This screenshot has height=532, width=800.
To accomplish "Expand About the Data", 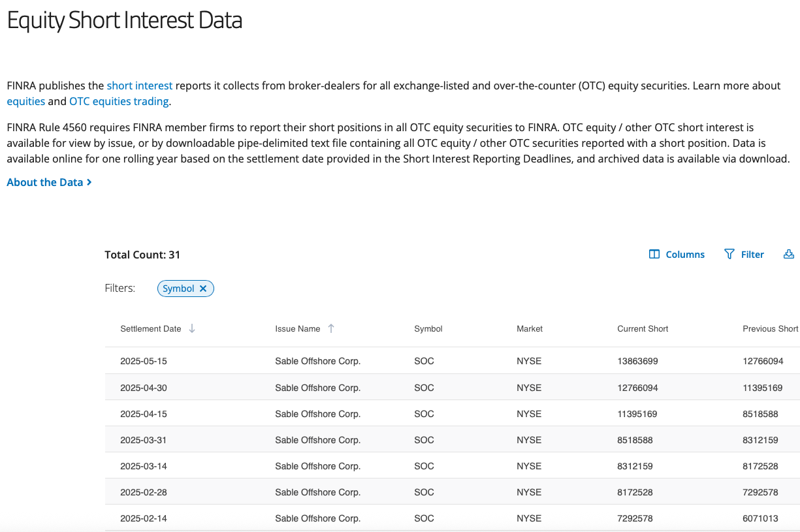I will (x=49, y=182).
